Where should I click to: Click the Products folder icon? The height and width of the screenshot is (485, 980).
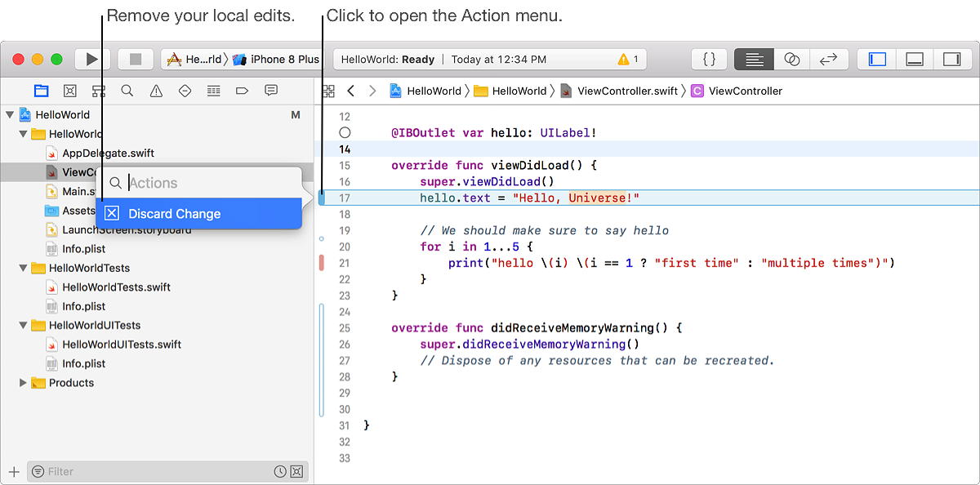38,383
